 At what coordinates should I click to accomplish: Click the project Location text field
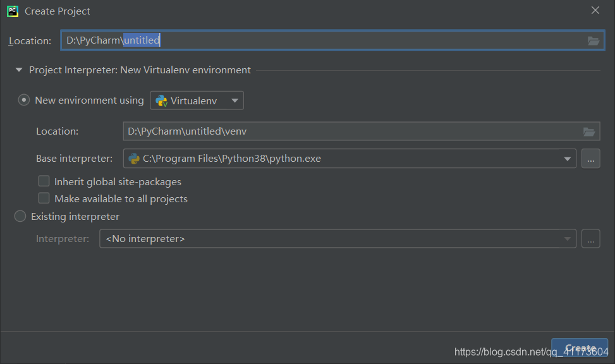pos(332,40)
